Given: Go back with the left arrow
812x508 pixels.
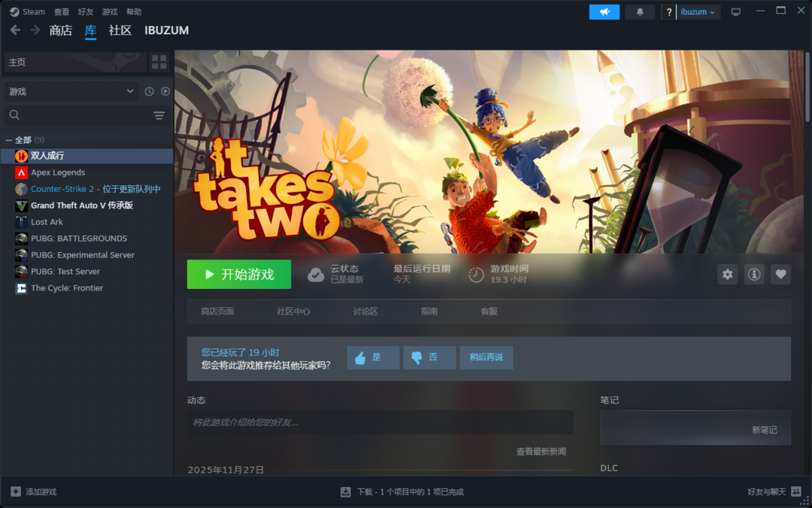Looking at the screenshot, I should point(15,30).
